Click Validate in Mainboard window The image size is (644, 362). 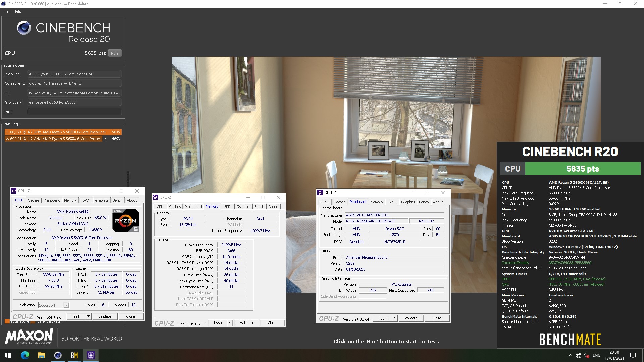click(x=411, y=318)
